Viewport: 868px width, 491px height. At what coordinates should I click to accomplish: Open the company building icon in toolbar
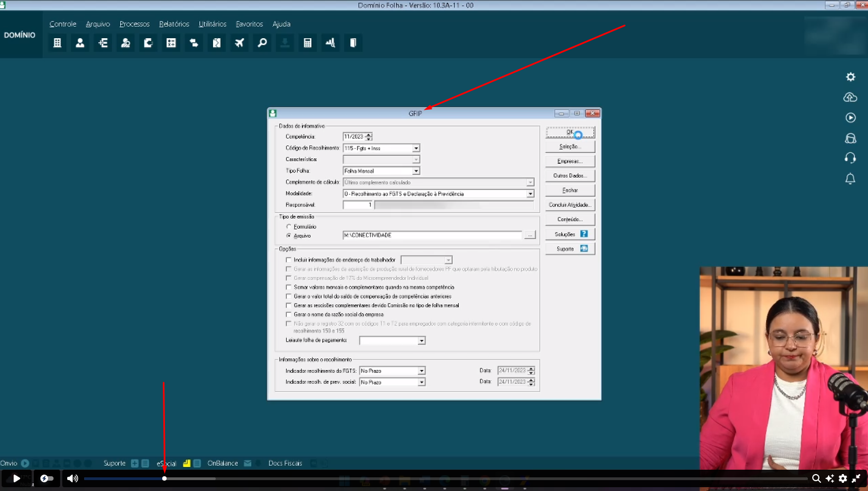[57, 43]
